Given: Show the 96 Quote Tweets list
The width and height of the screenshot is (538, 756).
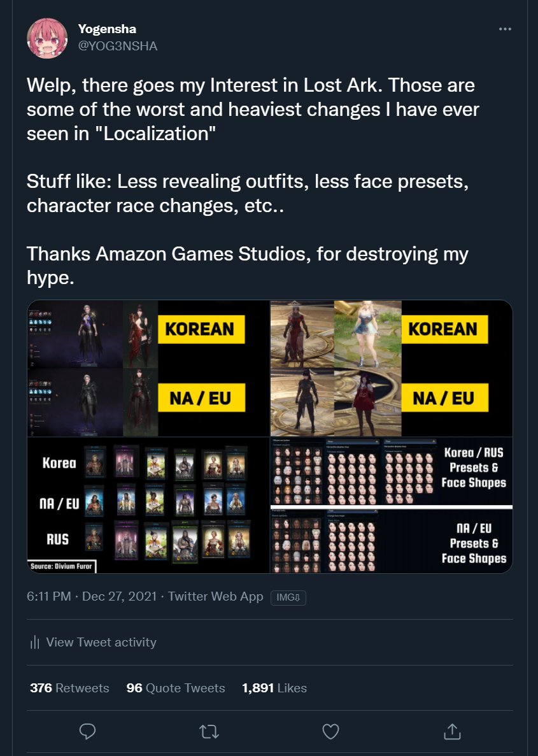Looking at the screenshot, I should 176,688.
